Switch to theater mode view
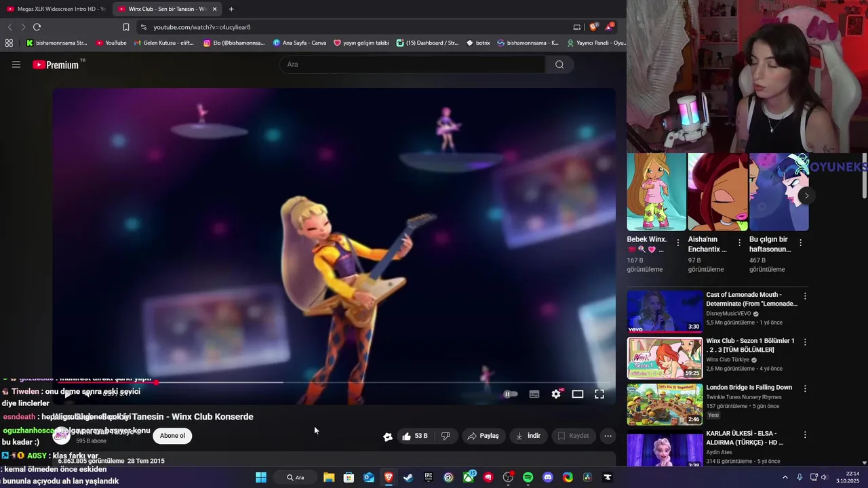 [578, 394]
